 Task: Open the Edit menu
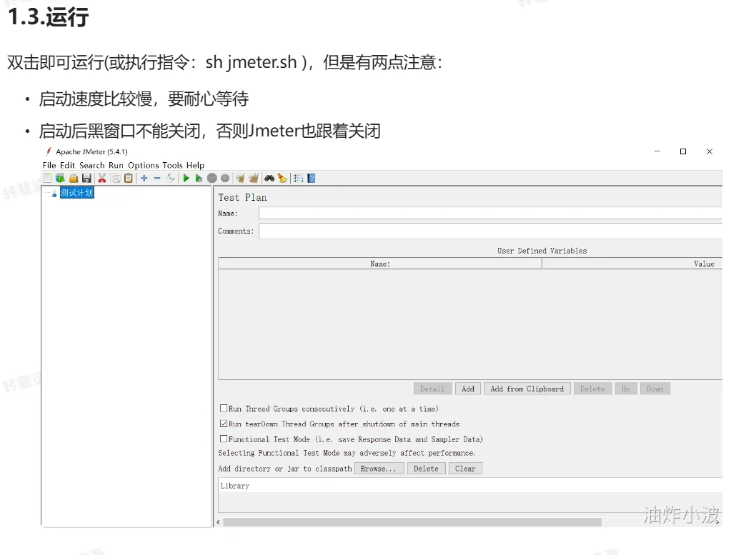67,165
